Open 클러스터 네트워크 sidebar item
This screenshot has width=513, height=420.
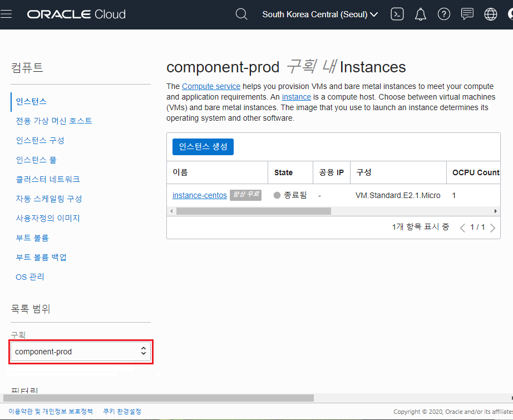coord(48,179)
